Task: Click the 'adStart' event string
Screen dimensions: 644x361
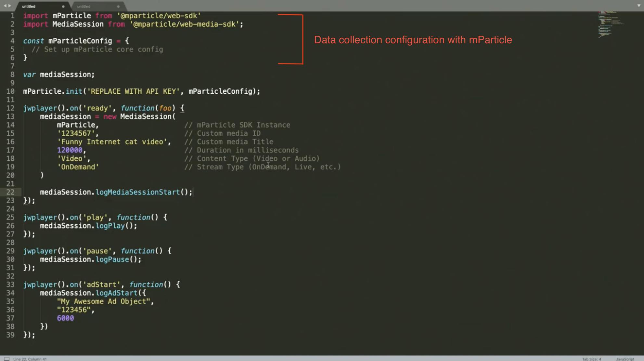Action: point(101,285)
